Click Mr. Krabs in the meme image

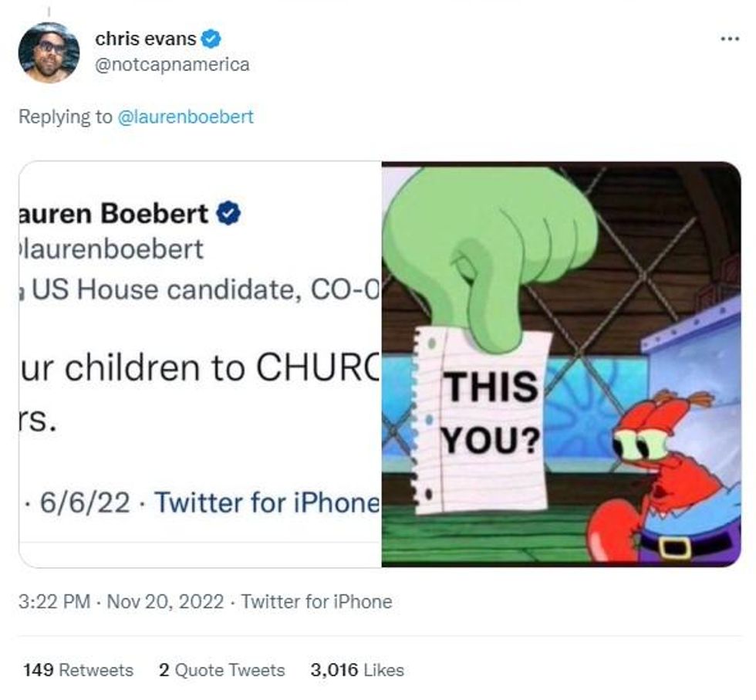663,479
